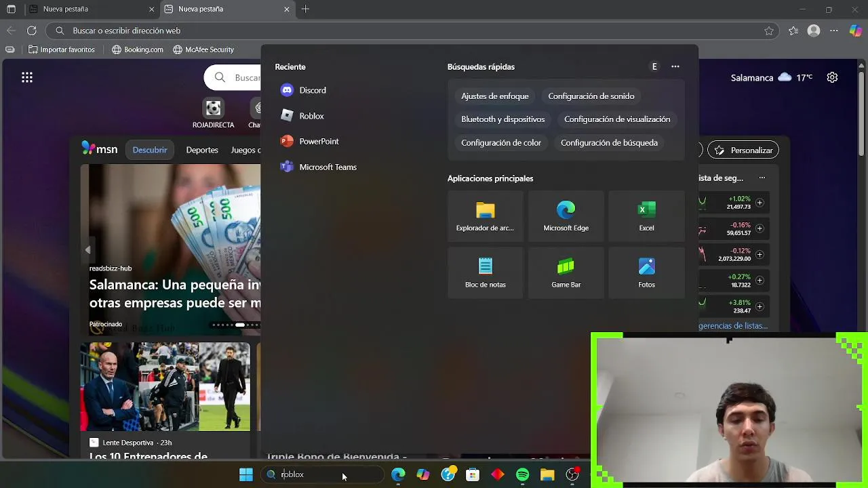Open Edge from the taskbar
This screenshot has height=488, width=868.
click(x=398, y=474)
